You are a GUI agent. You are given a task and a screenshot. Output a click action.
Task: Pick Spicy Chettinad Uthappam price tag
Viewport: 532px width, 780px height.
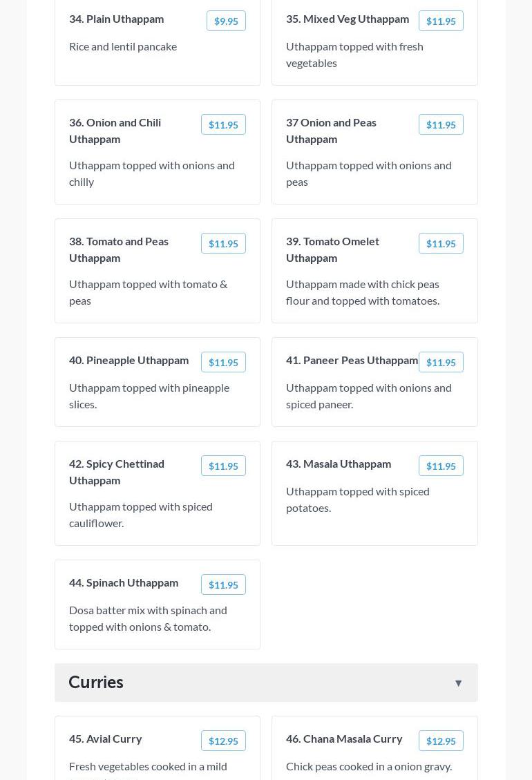coord(223,466)
